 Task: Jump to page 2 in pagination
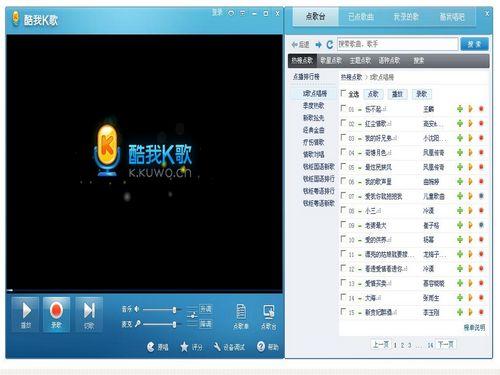click(x=402, y=345)
